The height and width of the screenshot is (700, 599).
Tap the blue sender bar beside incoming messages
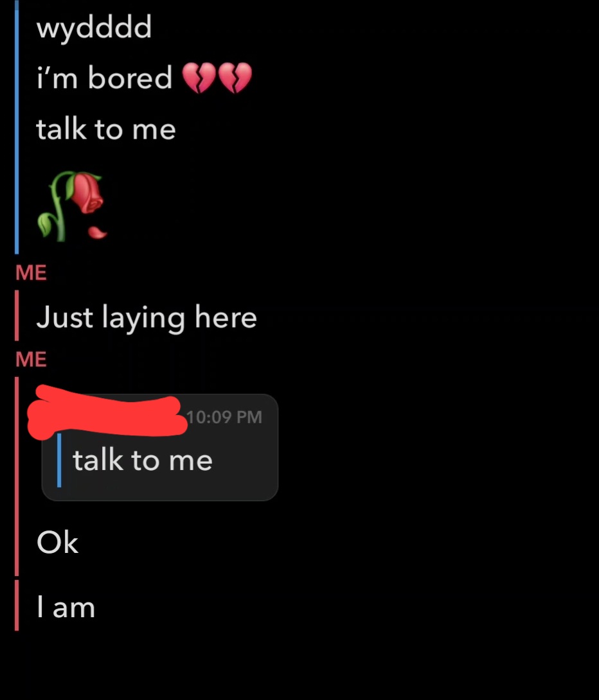coord(17,127)
